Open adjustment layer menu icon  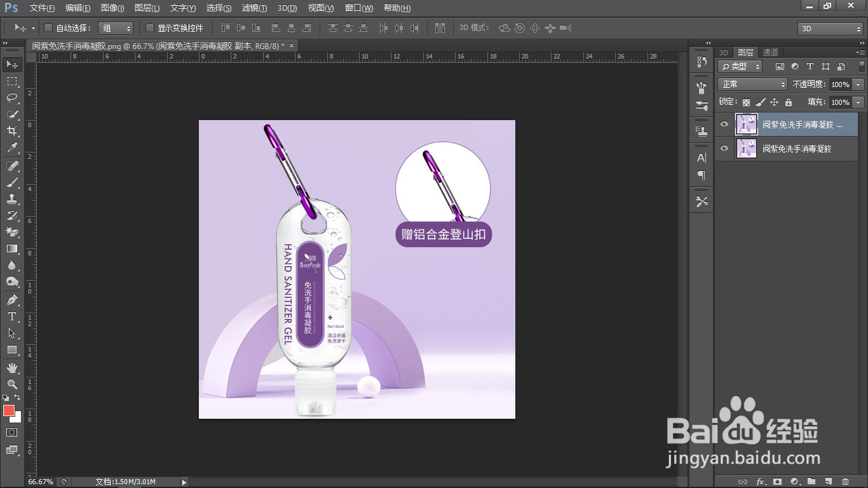click(794, 482)
